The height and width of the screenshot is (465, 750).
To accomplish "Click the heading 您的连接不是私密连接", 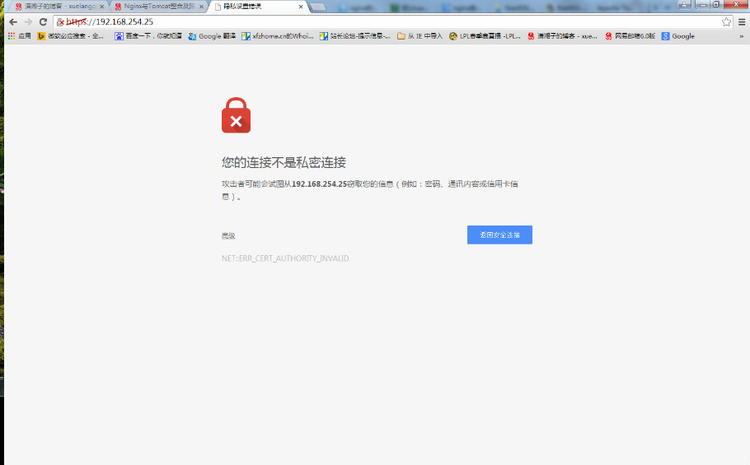I will (284, 162).
